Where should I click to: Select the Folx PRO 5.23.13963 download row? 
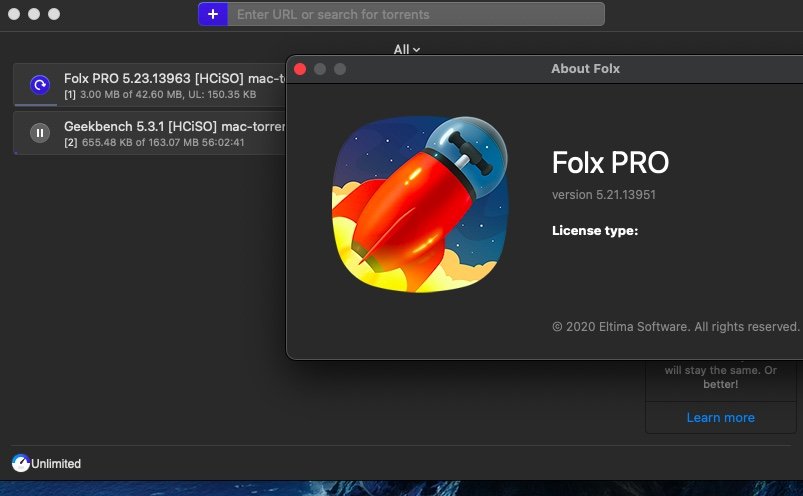point(150,85)
